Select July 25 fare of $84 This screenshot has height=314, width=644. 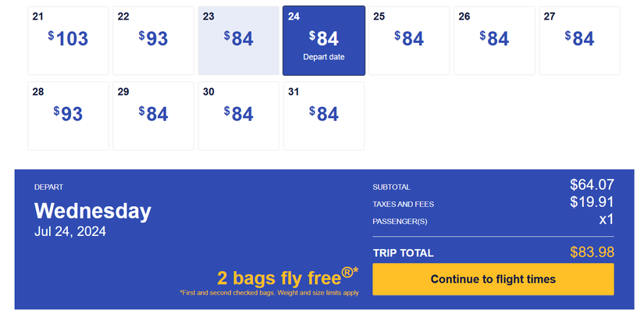pos(408,41)
